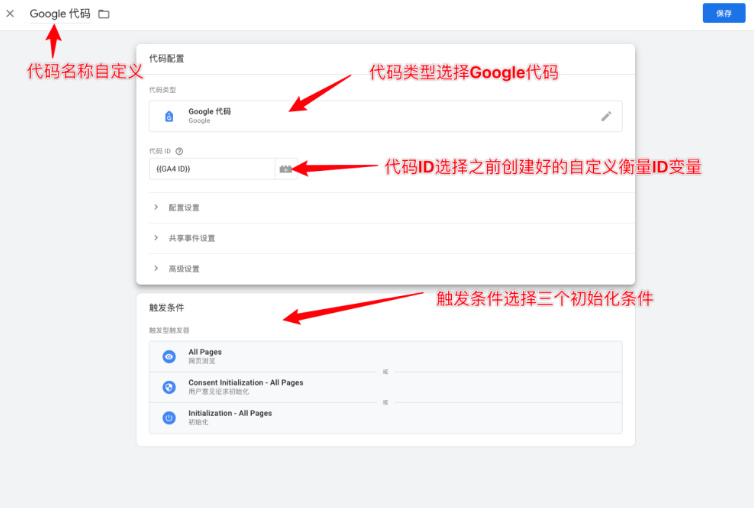The image size is (754, 508).
Task: Select the Initialization - All Pages trigger
Action: click(x=386, y=418)
